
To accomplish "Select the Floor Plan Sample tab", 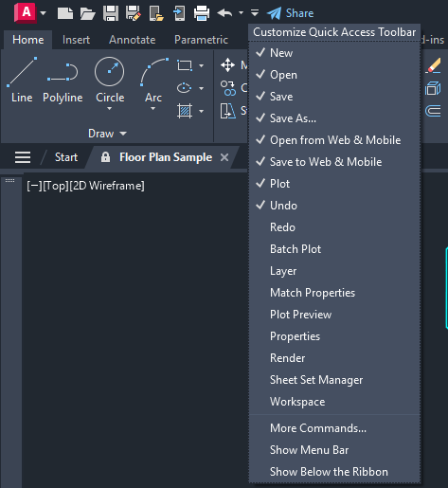I will coord(166,157).
